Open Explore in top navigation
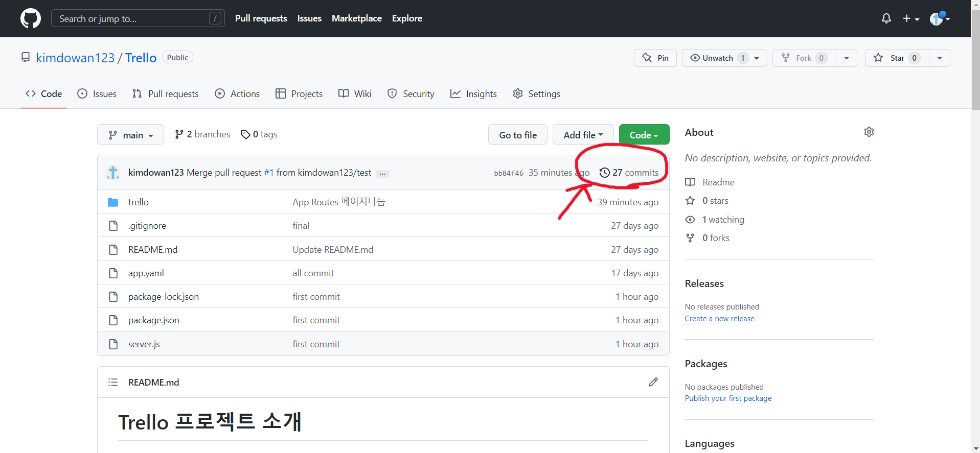980x453 pixels. 407,18
